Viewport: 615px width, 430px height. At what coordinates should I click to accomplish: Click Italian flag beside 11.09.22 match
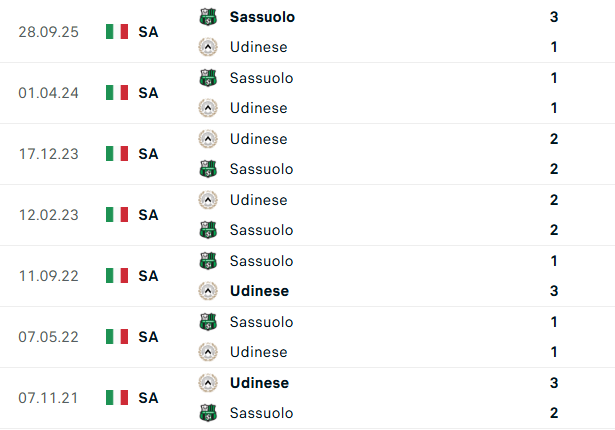tap(117, 276)
